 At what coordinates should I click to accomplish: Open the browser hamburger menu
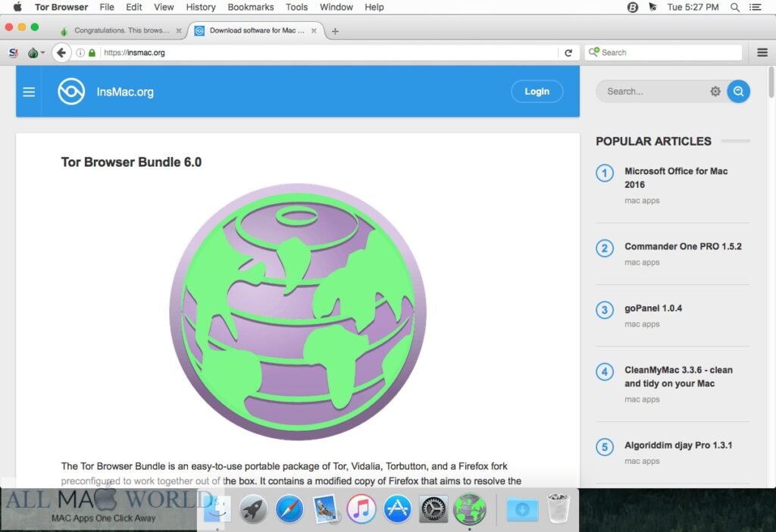762,52
